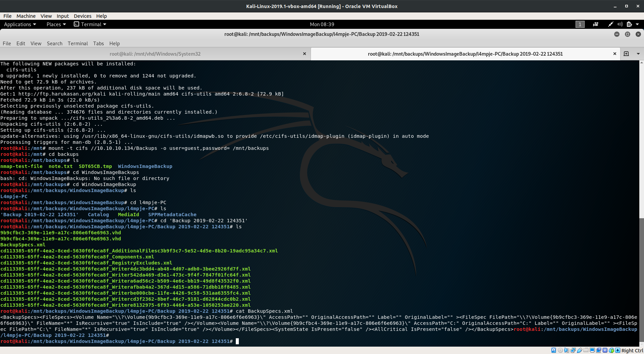Click the CPU virtualization status icon
The height and width of the screenshot is (354, 644).
click(605, 350)
